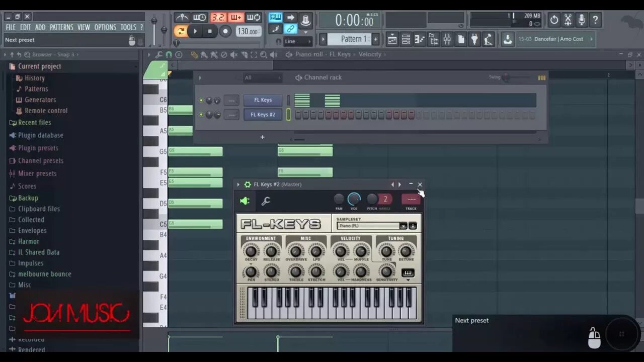644x362 pixels.
Task: Toggle the typing keyboard to piano icon
Action: coord(275,18)
